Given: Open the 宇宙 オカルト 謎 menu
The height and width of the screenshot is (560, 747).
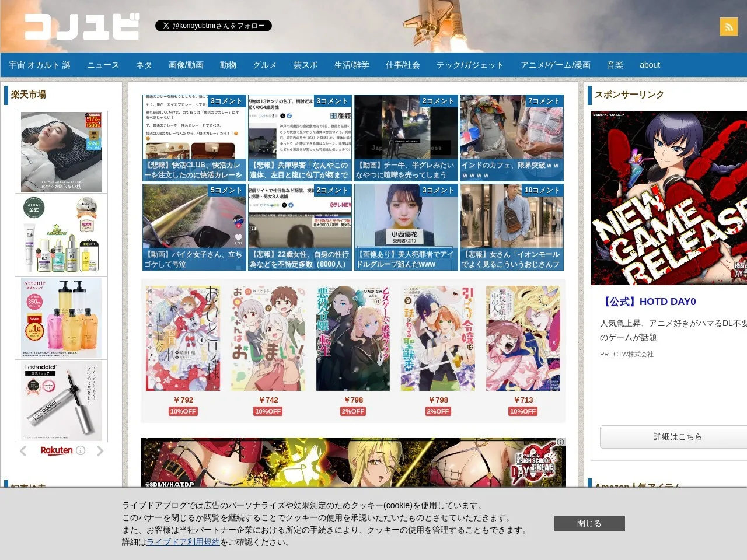Looking at the screenshot, I should point(40,65).
